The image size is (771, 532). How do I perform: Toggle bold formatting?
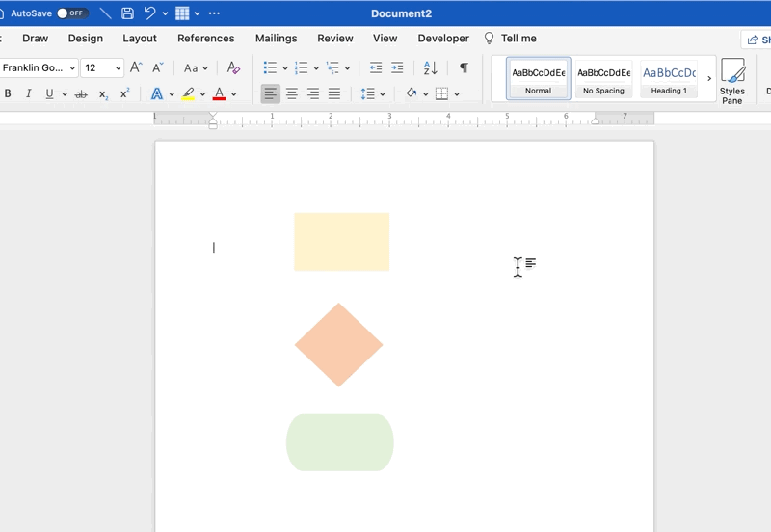(x=9, y=93)
